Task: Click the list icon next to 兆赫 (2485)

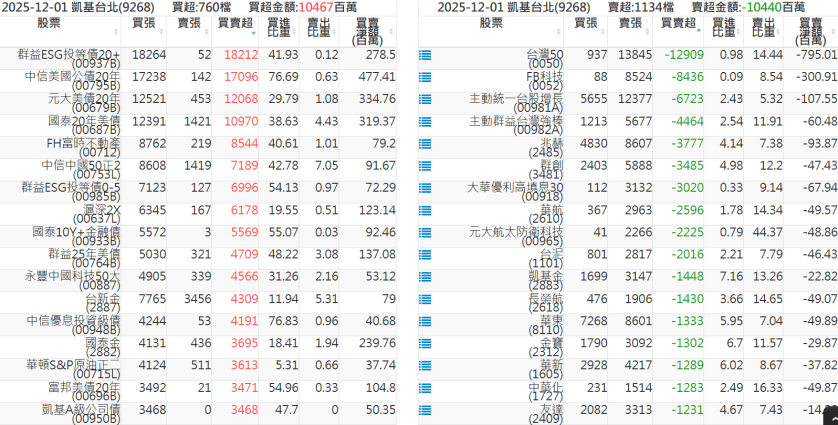Action: pyautogui.click(x=425, y=143)
